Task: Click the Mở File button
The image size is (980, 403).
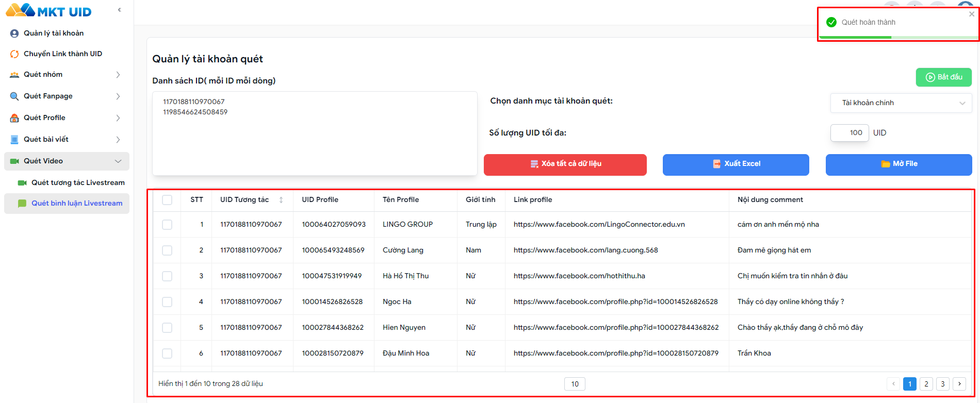Action: [x=899, y=165]
